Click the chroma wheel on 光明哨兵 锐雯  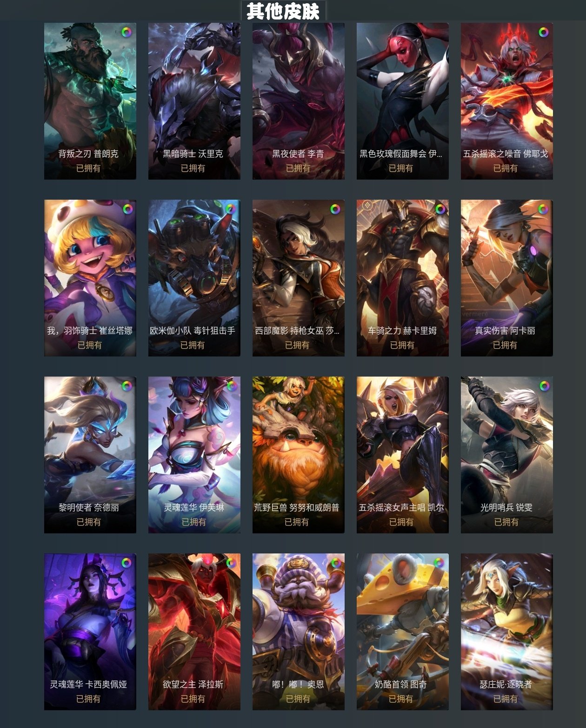pos(544,386)
